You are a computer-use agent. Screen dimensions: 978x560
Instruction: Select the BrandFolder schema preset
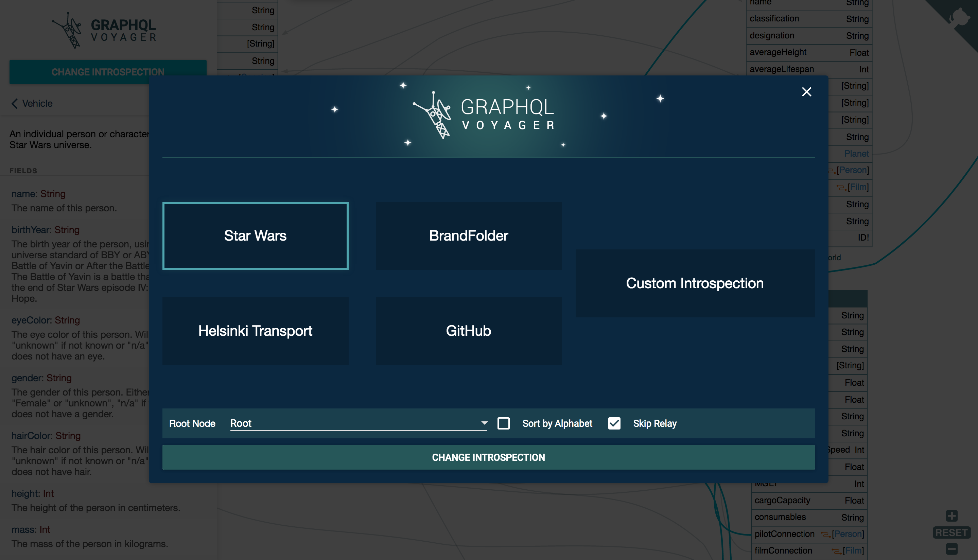click(x=469, y=235)
